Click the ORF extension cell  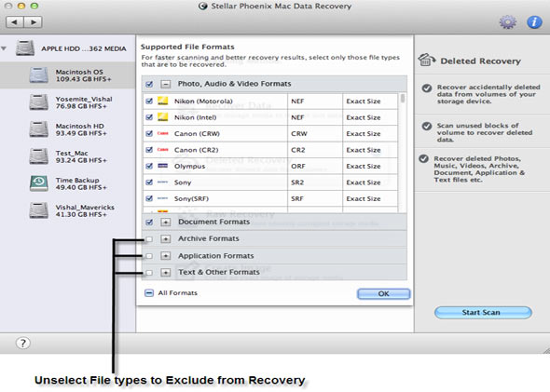315,166
